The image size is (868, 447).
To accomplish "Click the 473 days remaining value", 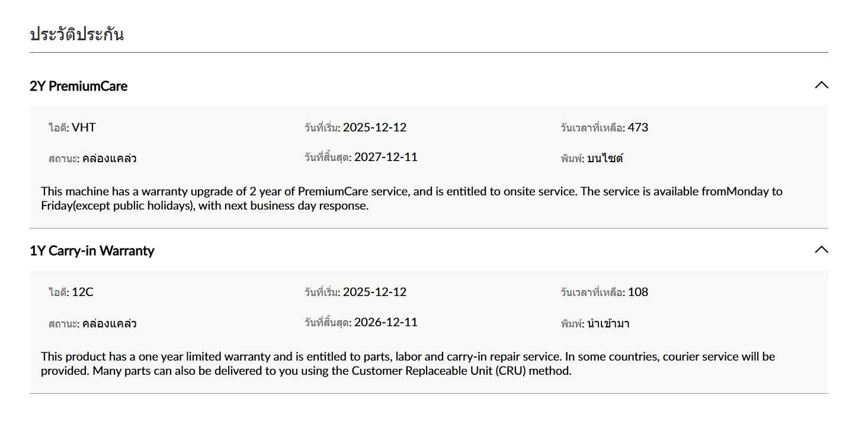I will point(638,127).
